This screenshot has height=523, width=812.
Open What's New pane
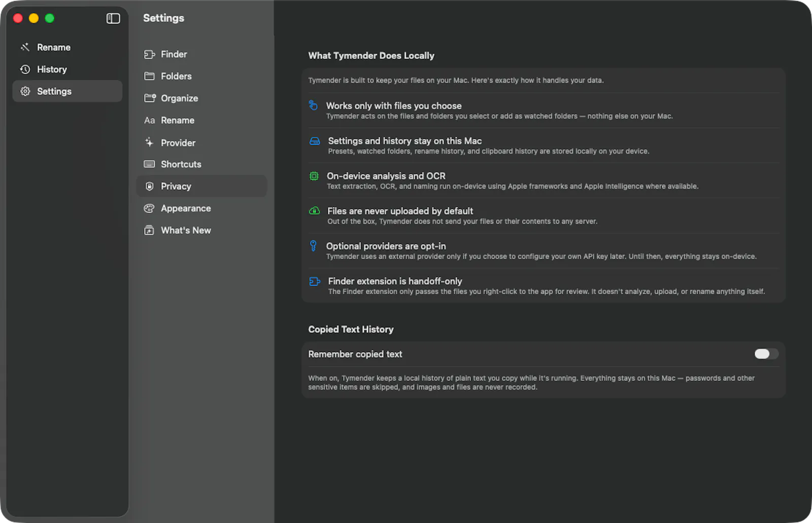pos(201,230)
